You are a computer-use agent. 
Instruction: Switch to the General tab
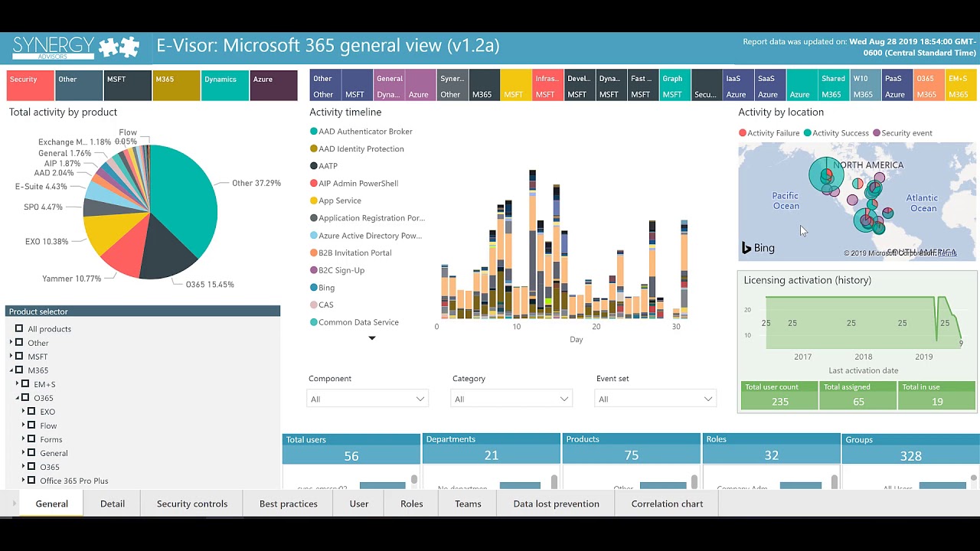coord(52,504)
